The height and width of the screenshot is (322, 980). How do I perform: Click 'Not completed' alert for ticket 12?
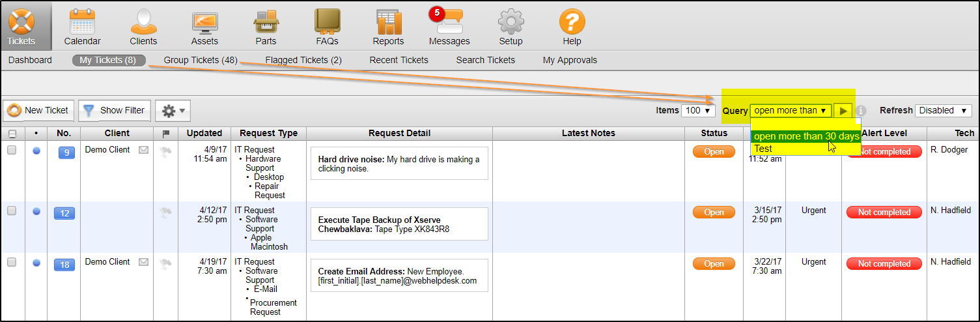coord(884,212)
